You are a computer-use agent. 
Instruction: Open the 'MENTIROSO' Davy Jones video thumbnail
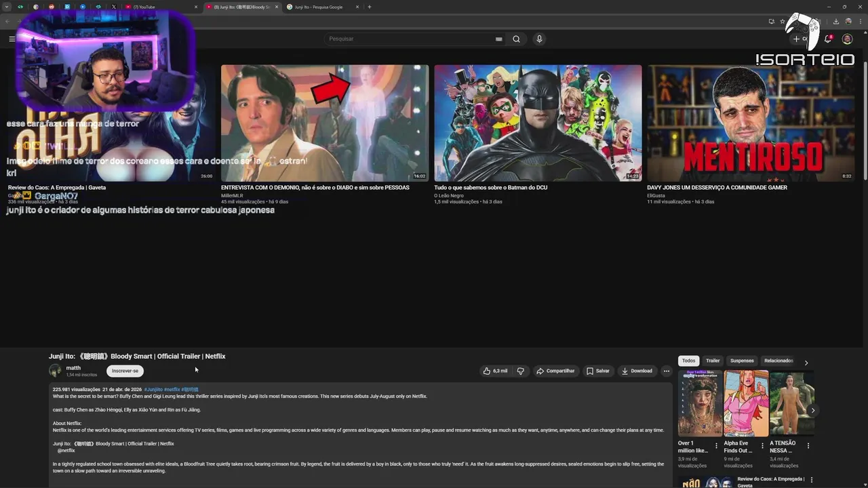(x=751, y=123)
